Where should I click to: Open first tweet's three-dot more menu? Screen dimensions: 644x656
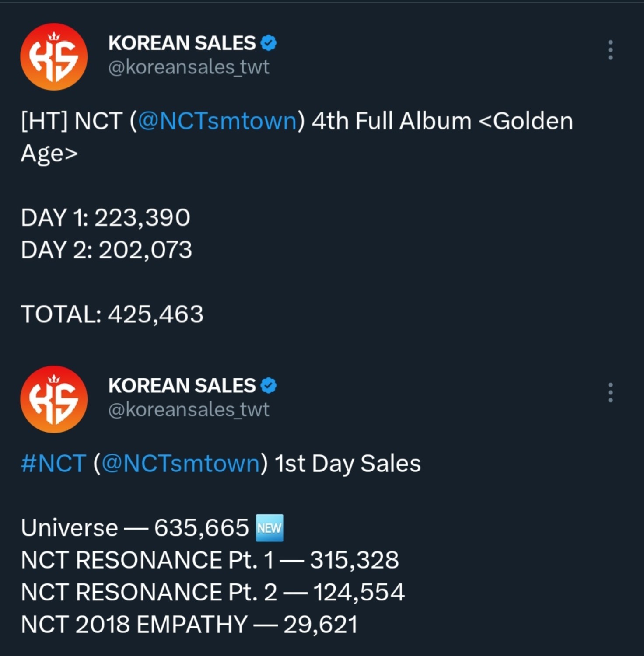pos(610,50)
